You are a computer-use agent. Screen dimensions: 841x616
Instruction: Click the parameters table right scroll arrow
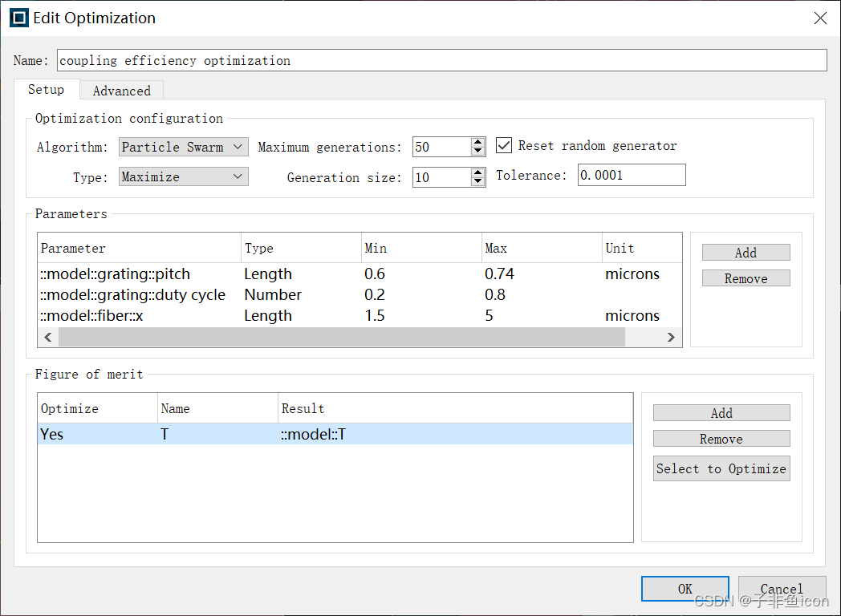(670, 337)
